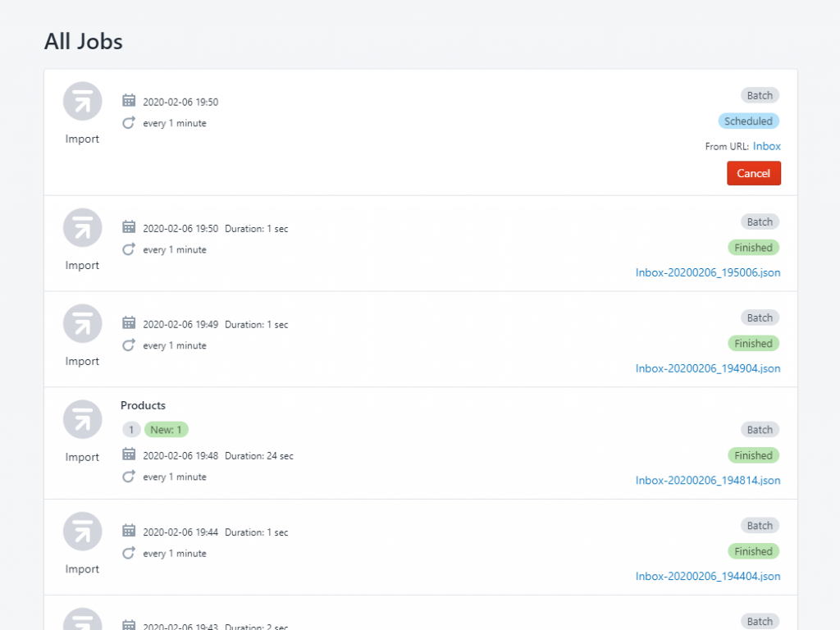Click the Import label under the second job icon

click(x=82, y=265)
